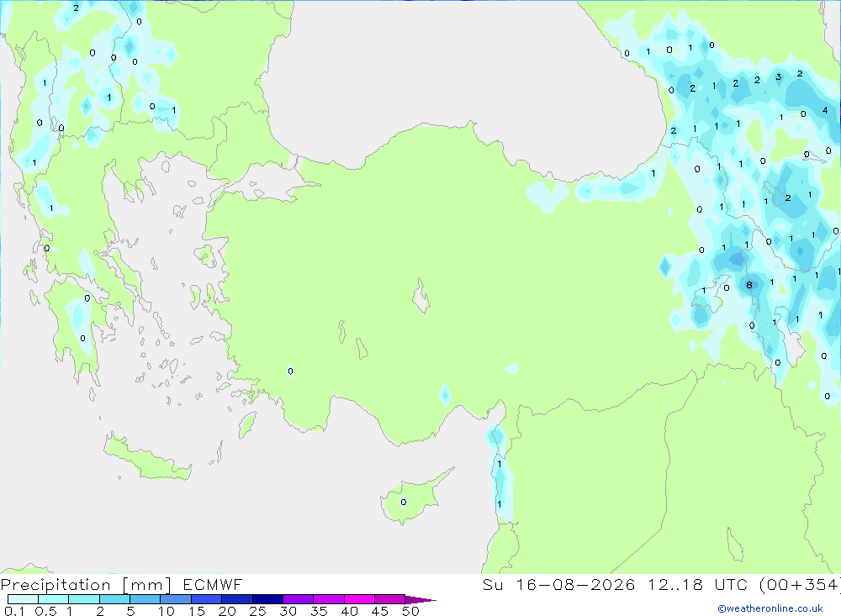
Task: Click the map precipitation value '8'
Action: (x=749, y=285)
